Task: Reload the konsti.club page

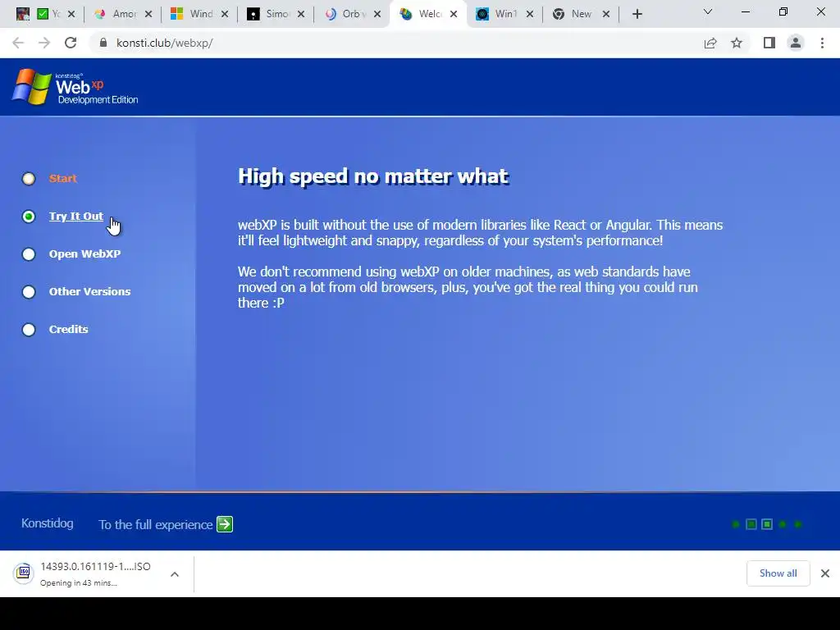Action: pyautogui.click(x=71, y=43)
